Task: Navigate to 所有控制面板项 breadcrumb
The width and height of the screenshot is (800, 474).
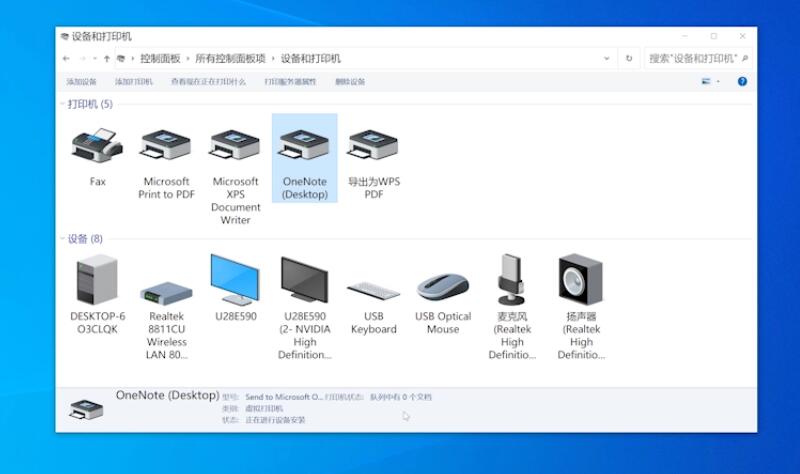Action: (231, 59)
